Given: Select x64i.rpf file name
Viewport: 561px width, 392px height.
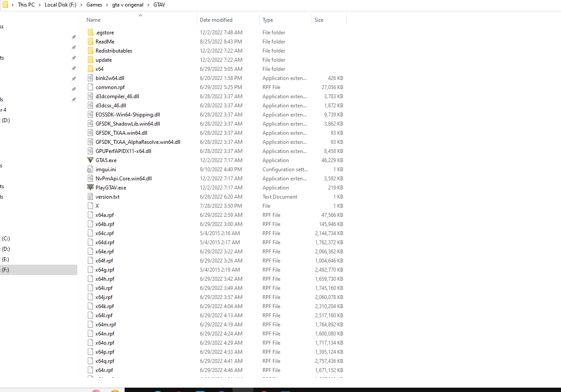Looking at the screenshot, I should click(x=104, y=288).
